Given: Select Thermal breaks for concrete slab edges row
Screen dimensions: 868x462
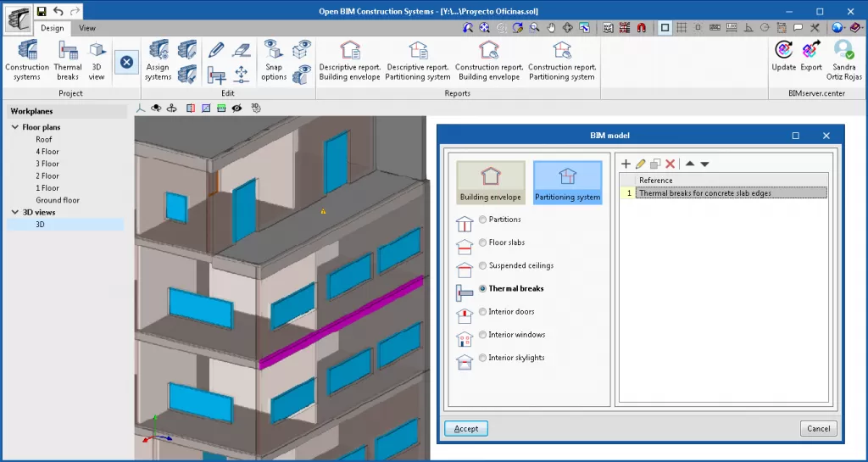Looking at the screenshot, I should [731, 193].
